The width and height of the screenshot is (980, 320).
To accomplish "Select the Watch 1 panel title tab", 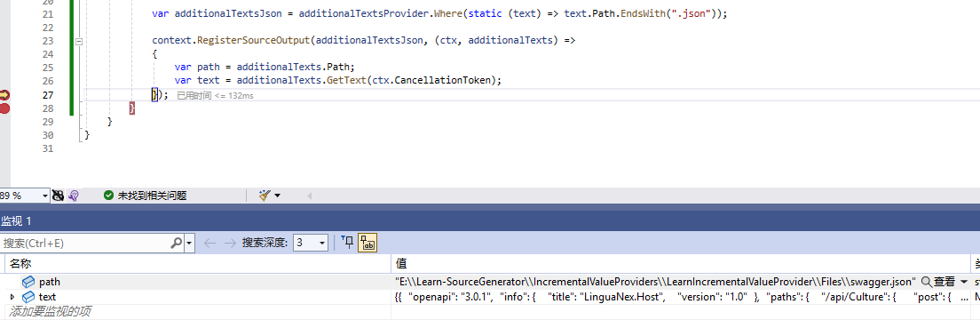I will click(16, 220).
